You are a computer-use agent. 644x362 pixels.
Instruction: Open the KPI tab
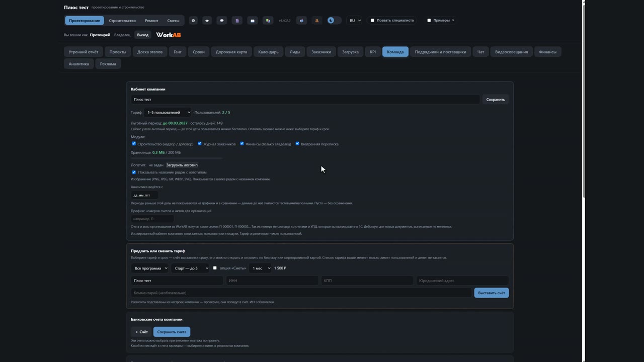[x=373, y=52]
